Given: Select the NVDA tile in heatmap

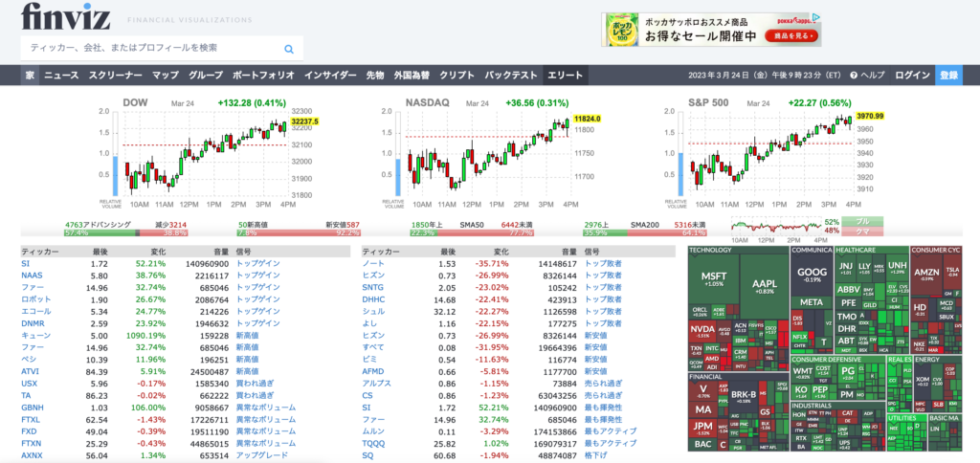Looking at the screenshot, I should [702, 331].
